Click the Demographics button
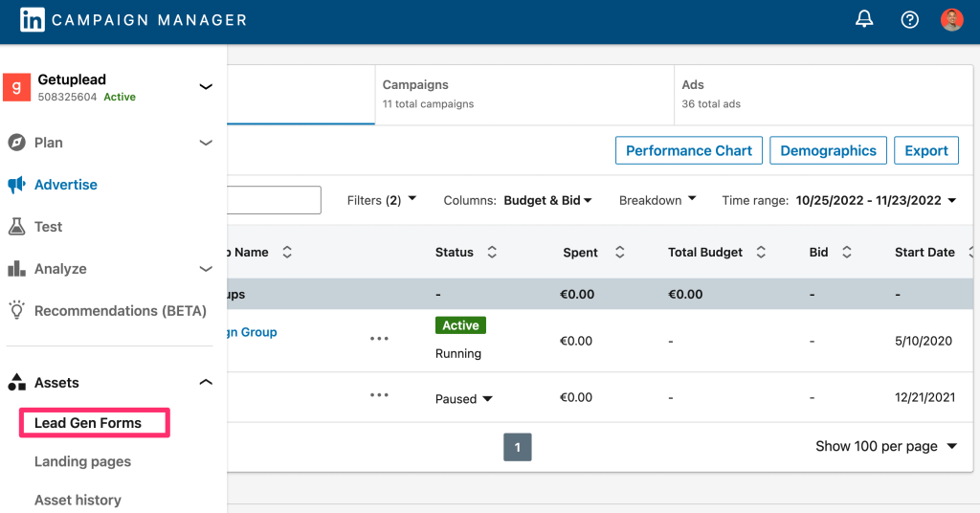The width and height of the screenshot is (980, 513). click(x=828, y=150)
